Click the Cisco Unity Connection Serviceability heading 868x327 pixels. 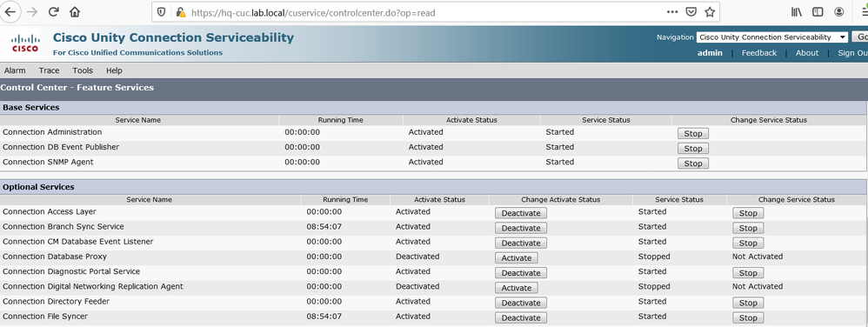pyautogui.click(x=173, y=37)
